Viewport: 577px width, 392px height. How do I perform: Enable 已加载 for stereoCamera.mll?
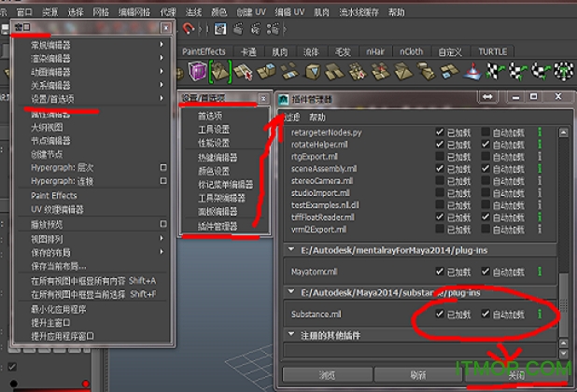(x=440, y=181)
